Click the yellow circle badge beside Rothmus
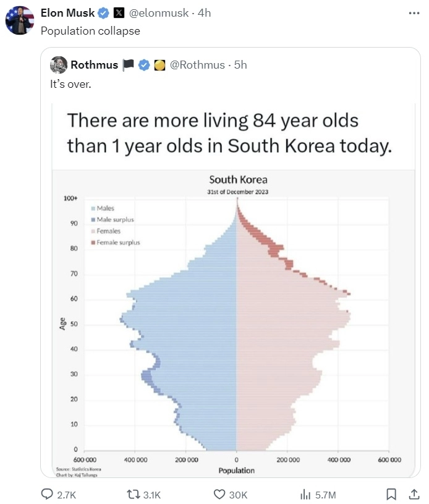The image size is (429, 504). [x=159, y=66]
